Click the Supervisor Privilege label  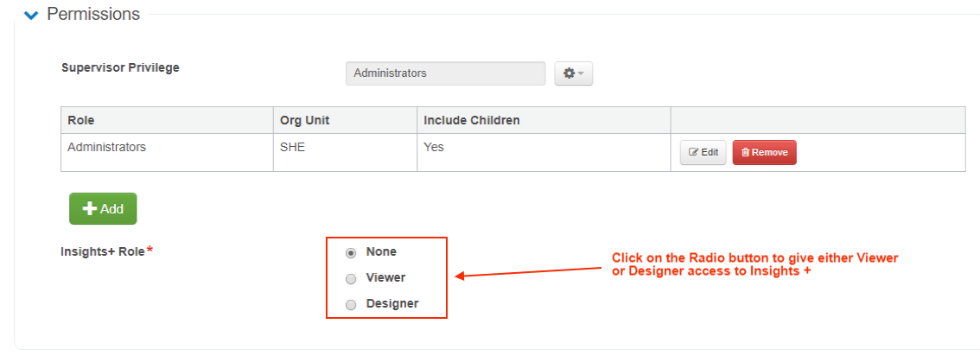click(x=120, y=67)
